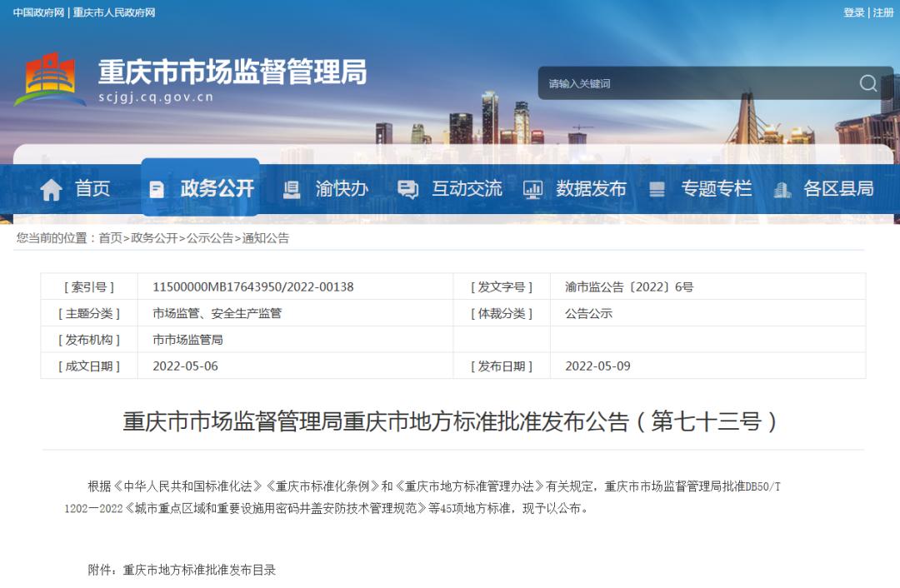Click the 注册 link

click(882, 12)
